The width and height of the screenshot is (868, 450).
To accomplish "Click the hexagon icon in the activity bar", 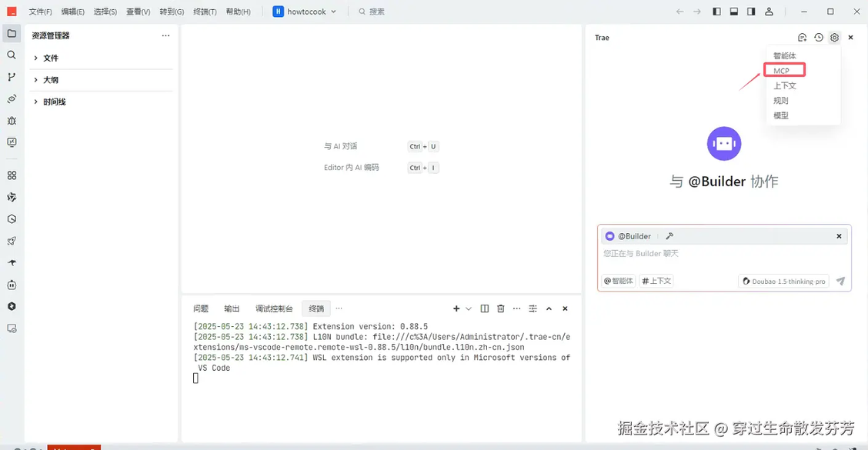I will click(x=12, y=219).
